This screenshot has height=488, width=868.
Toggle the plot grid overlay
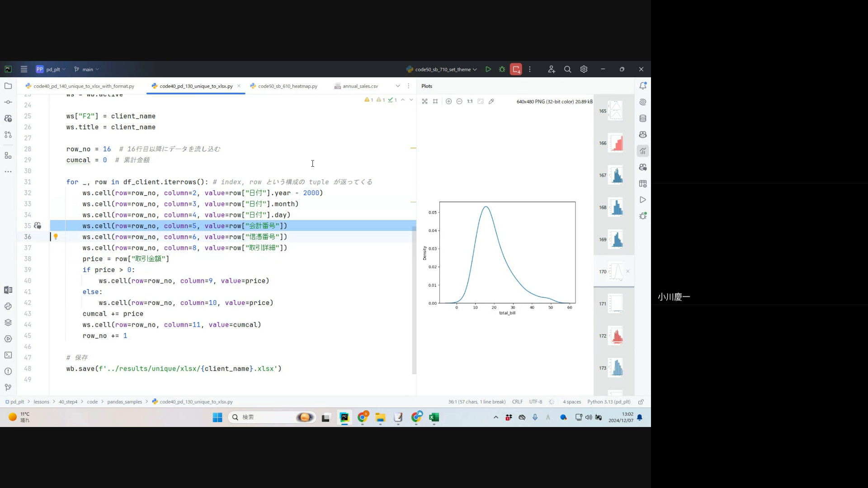coord(435,101)
